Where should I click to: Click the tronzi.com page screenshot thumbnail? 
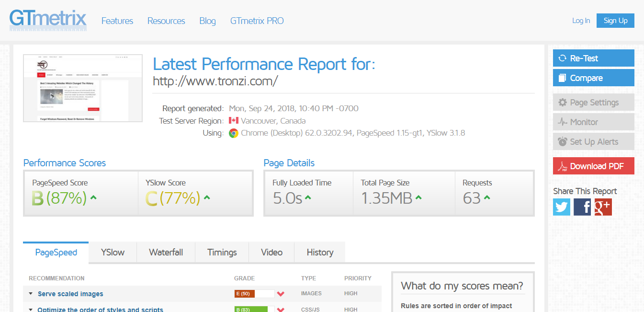83,88
